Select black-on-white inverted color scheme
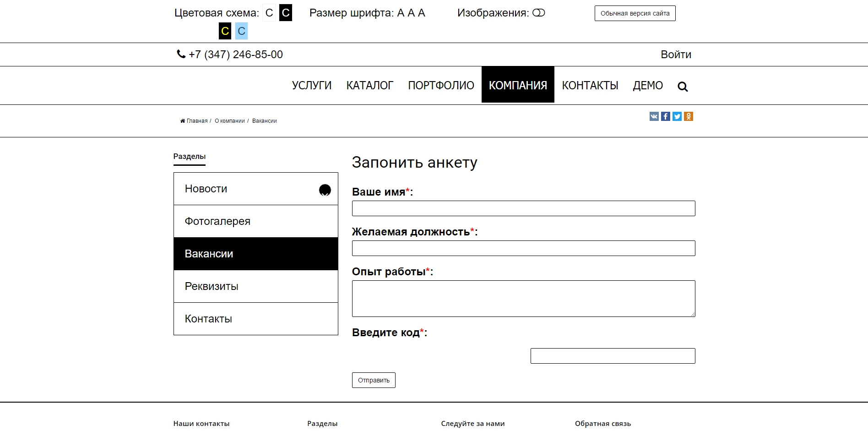This screenshot has width=868, height=431. pyautogui.click(x=286, y=13)
